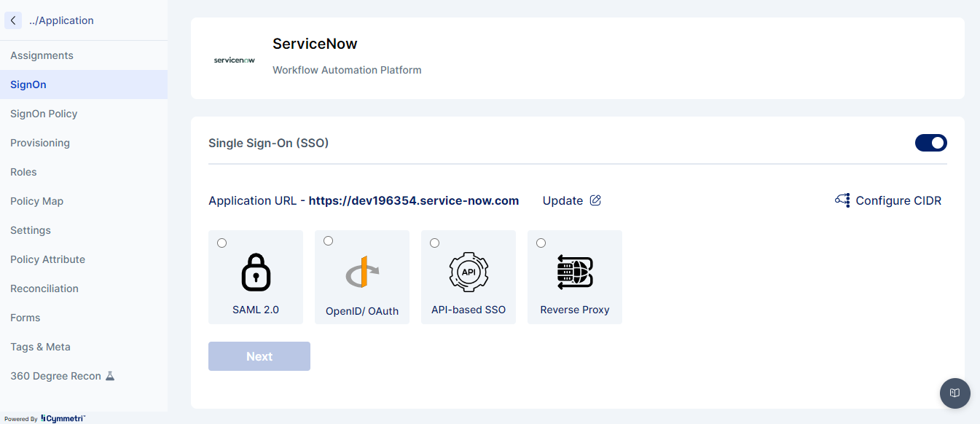Toggle the Single Sign-On switch off
Screen dimensions: 980x424
coord(930,143)
